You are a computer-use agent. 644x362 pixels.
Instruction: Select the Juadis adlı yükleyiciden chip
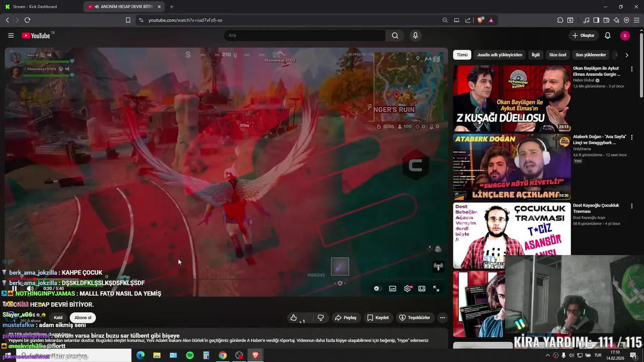click(x=500, y=55)
